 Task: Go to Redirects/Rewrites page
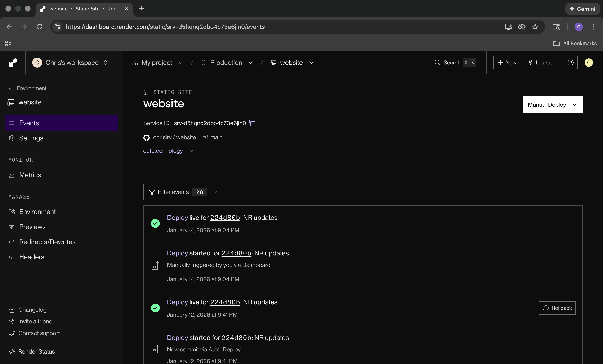pyautogui.click(x=47, y=242)
